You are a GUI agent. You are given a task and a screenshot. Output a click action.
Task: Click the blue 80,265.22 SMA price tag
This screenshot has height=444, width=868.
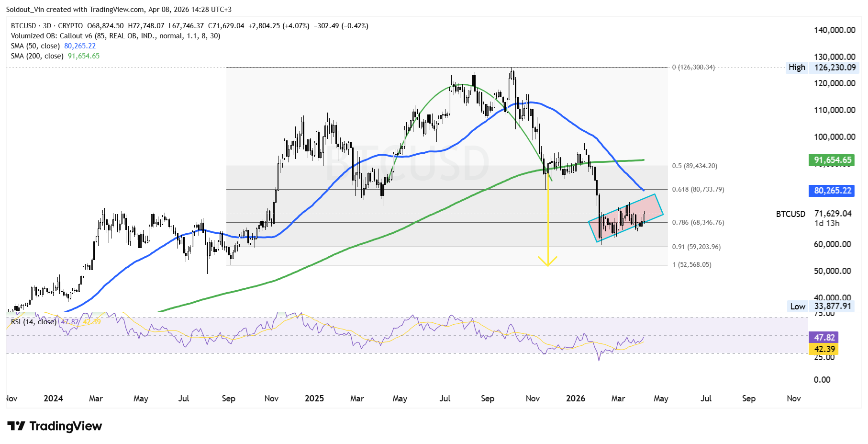pos(832,191)
